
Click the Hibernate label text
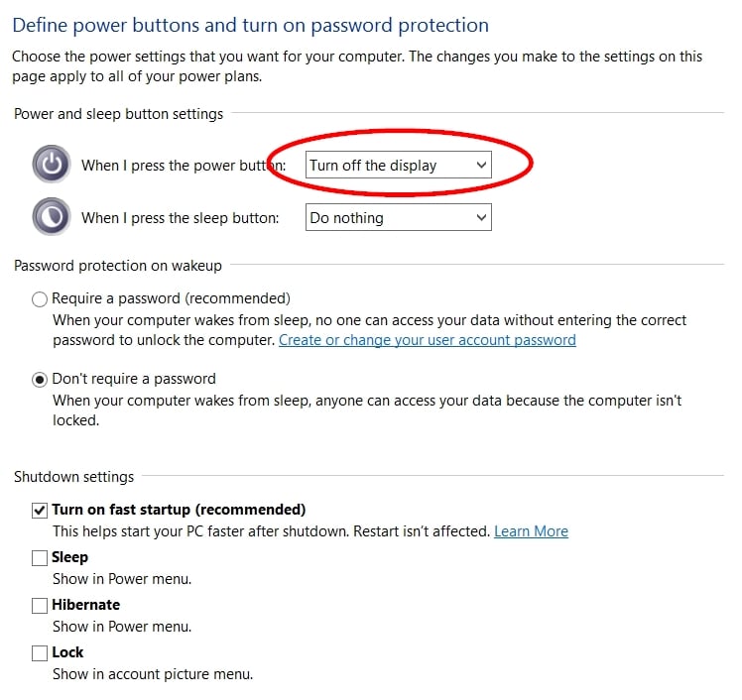point(85,605)
